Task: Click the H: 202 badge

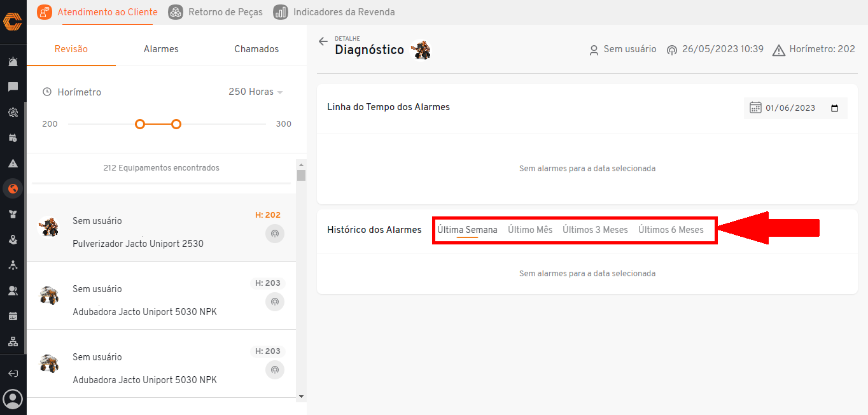Action: (x=268, y=215)
